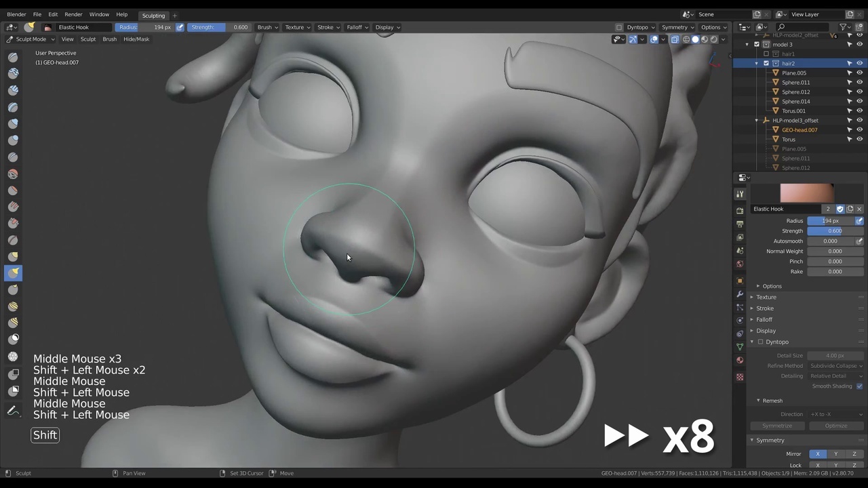Viewport: 868px width, 488px height.
Task: Enable the Dyntopo checkbox in properties panel
Action: pyautogui.click(x=760, y=342)
